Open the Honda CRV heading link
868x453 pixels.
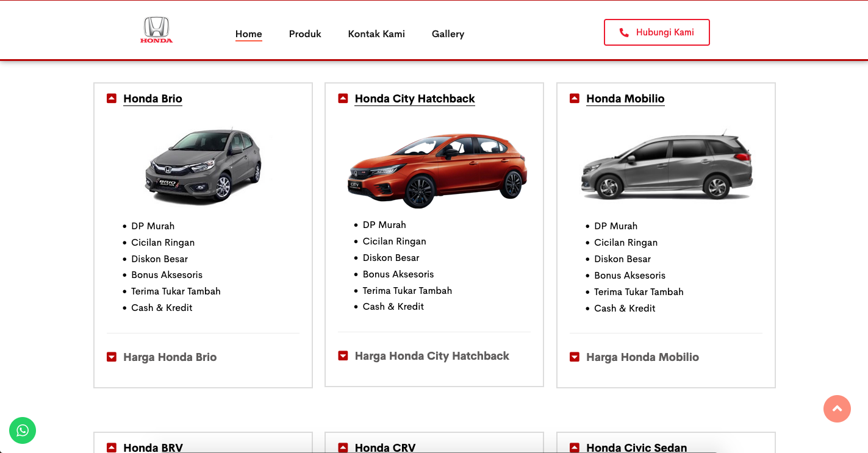(x=385, y=448)
